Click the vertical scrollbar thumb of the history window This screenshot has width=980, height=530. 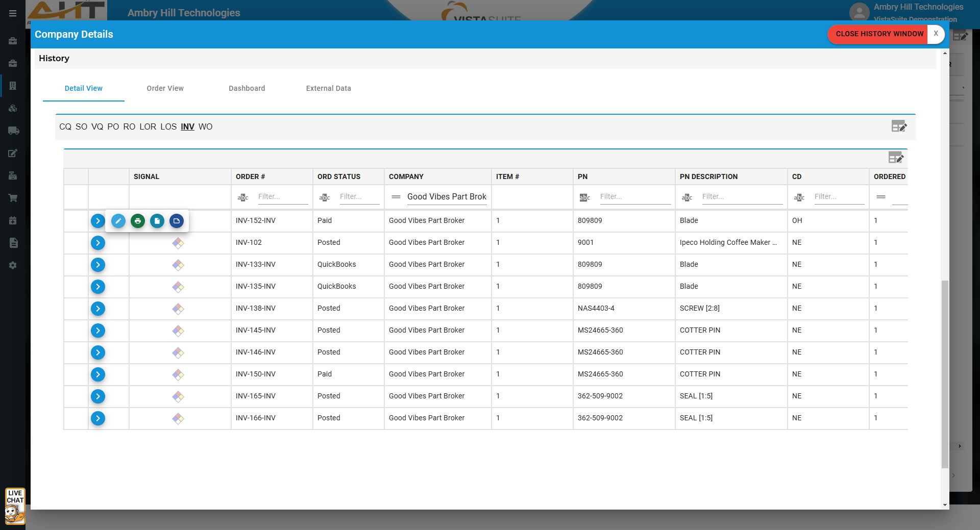click(x=945, y=372)
